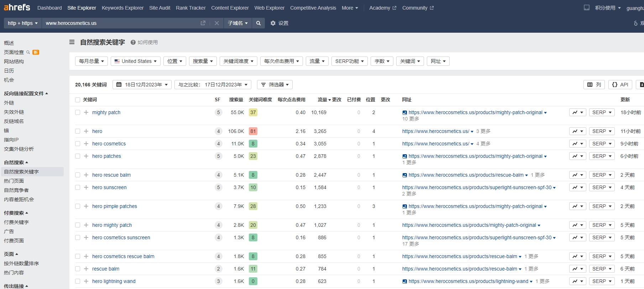This screenshot has height=289, width=644.
Task: Open Rank Tracker
Action: (x=191, y=8)
